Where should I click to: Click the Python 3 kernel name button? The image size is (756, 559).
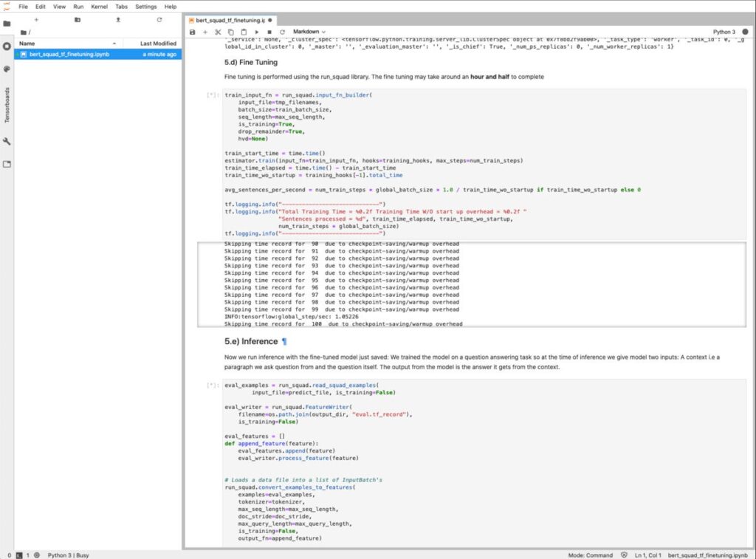(x=724, y=32)
